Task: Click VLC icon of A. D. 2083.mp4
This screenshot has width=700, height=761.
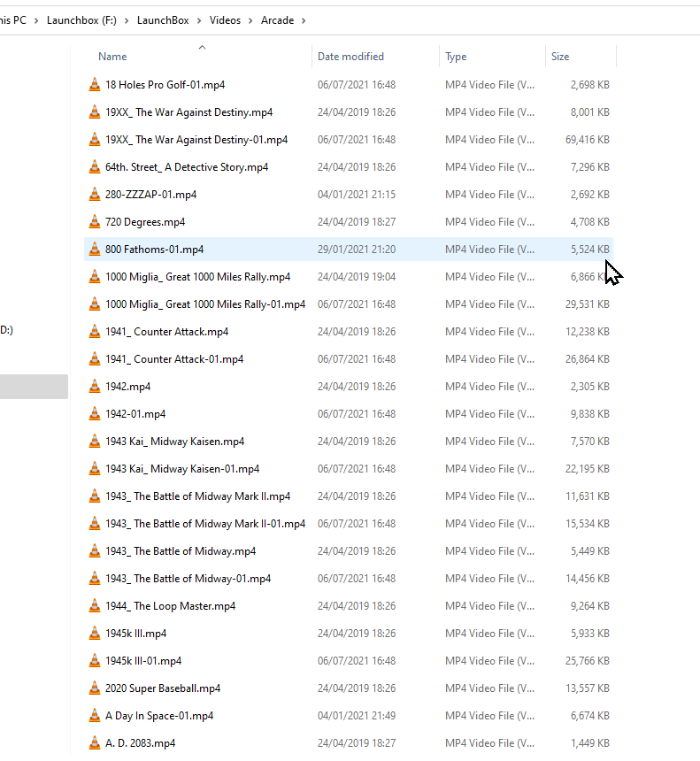Action: click(95, 742)
